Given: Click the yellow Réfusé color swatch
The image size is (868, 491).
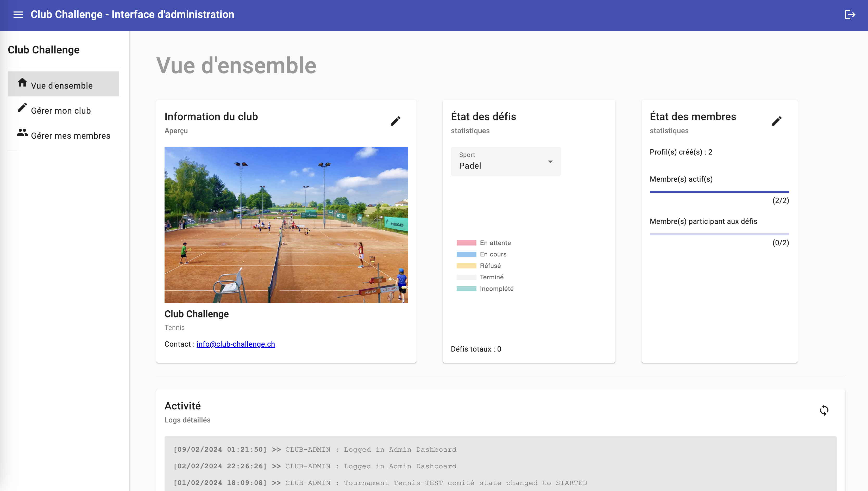Looking at the screenshot, I should pos(467,265).
